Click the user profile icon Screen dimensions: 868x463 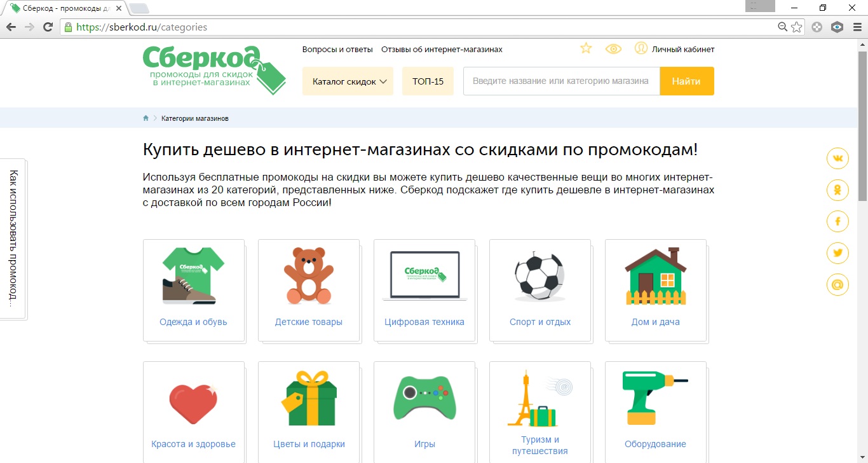click(x=641, y=48)
